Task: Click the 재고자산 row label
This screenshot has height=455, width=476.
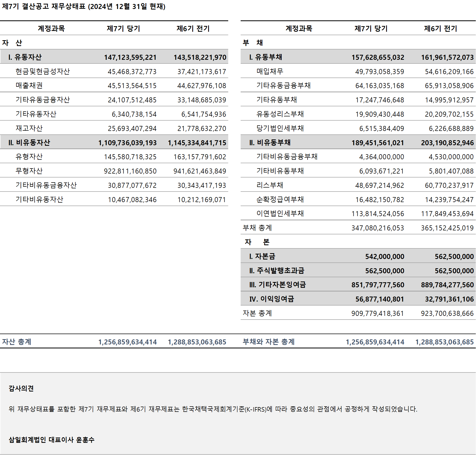Action: (29, 128)
